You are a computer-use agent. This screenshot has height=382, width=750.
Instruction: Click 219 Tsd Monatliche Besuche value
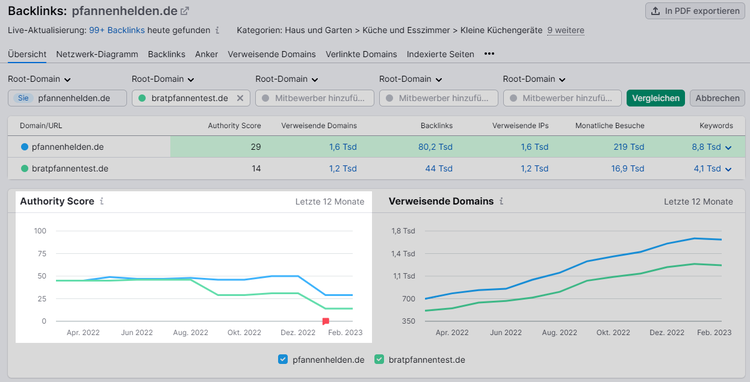(629, 147)
